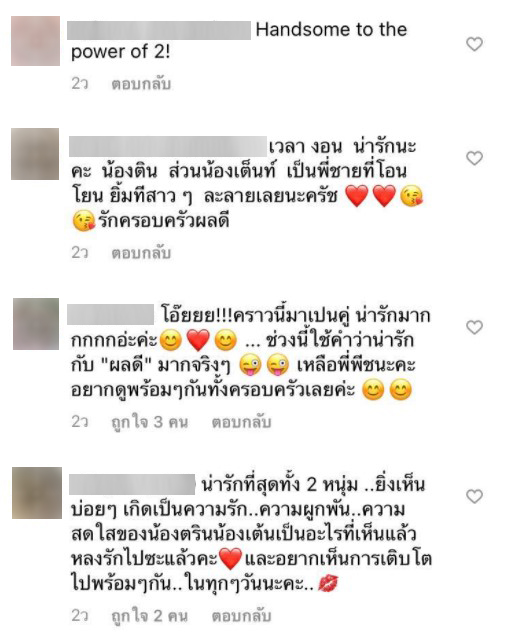Open the username on the Handsome comment
This screenshot has width=509, height=640.
click(x=159, y=30)
